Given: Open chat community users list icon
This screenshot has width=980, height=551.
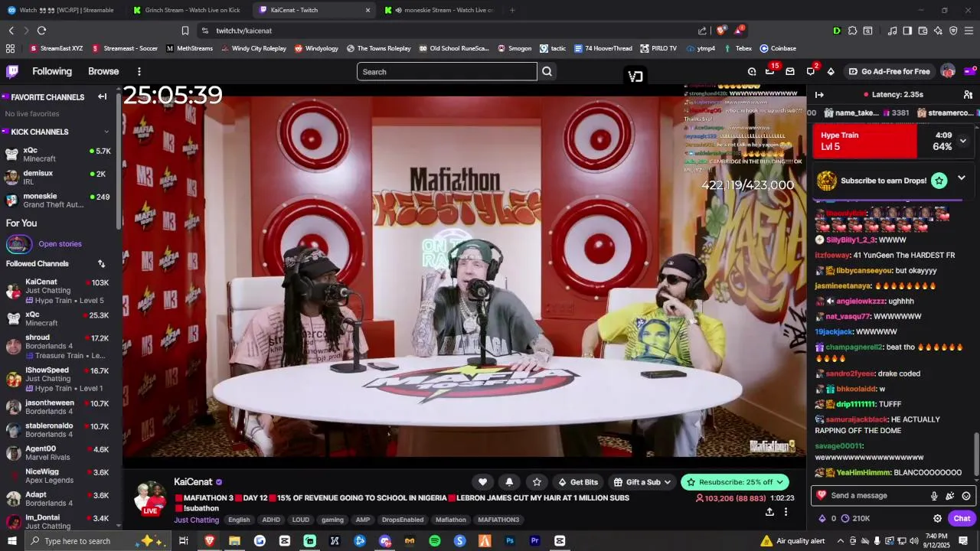Looking at the screenshot, I should click(968, 94).
